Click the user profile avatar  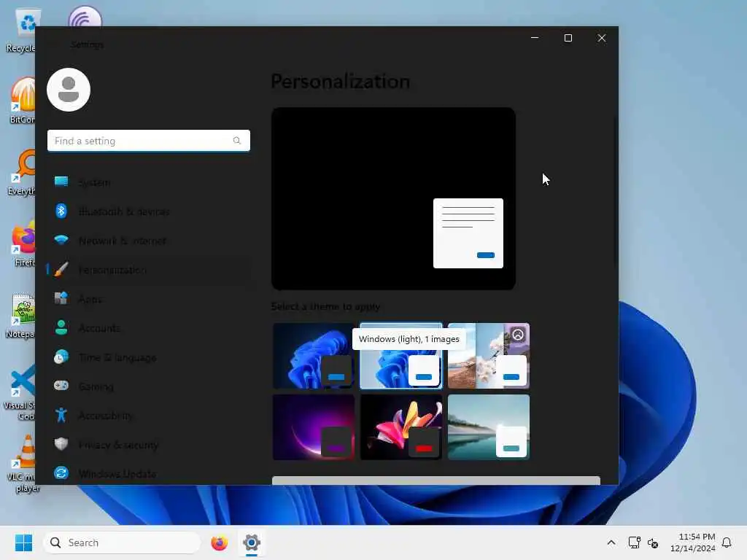69,90
